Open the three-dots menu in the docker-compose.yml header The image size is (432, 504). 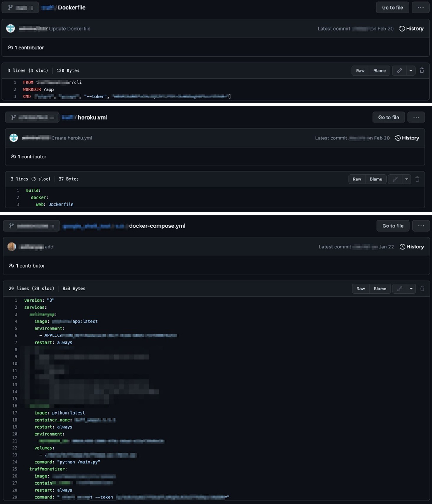[421, 226]
